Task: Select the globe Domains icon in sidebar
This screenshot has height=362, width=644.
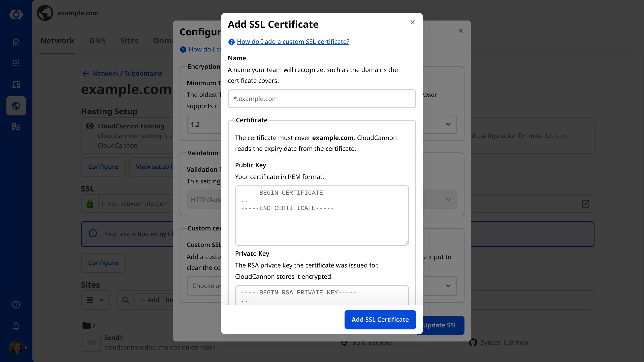Action: (16, 106)
